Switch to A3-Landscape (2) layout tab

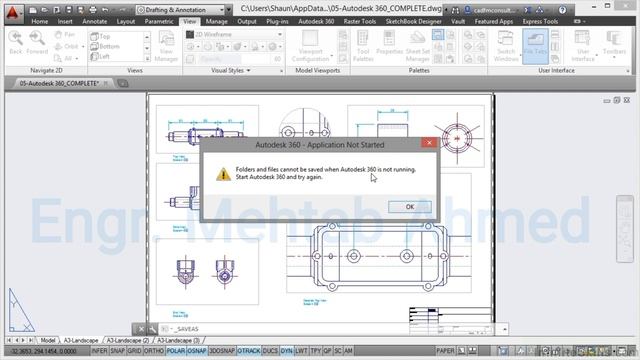pyautogui.click(x=128, y=340)
